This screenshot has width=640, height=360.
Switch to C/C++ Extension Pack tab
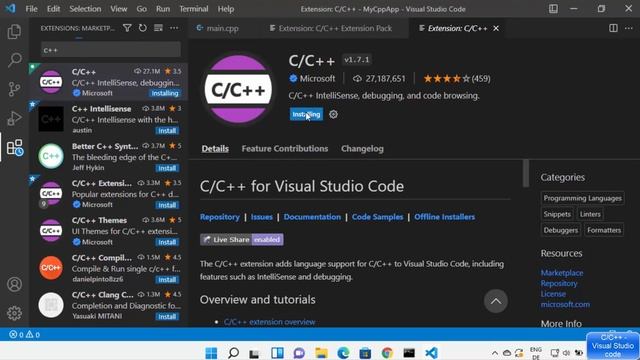coord(335,28)
